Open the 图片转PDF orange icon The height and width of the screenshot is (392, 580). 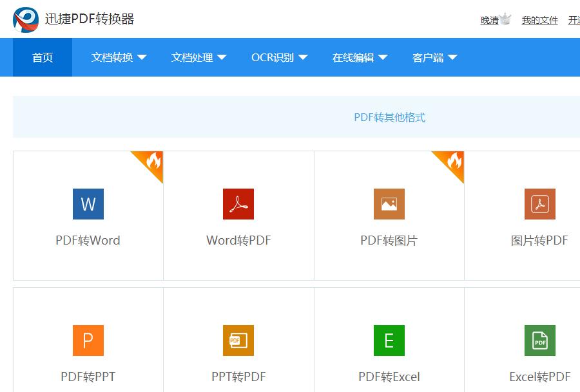click(x=539, y=204)
